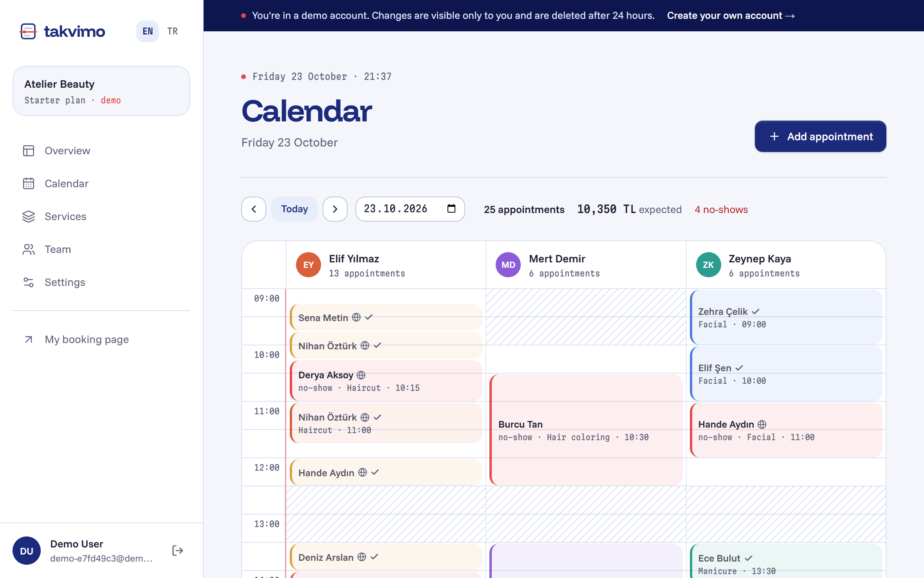Jump to Today
The width and height of the screenshot is (924, 578).
294,209
